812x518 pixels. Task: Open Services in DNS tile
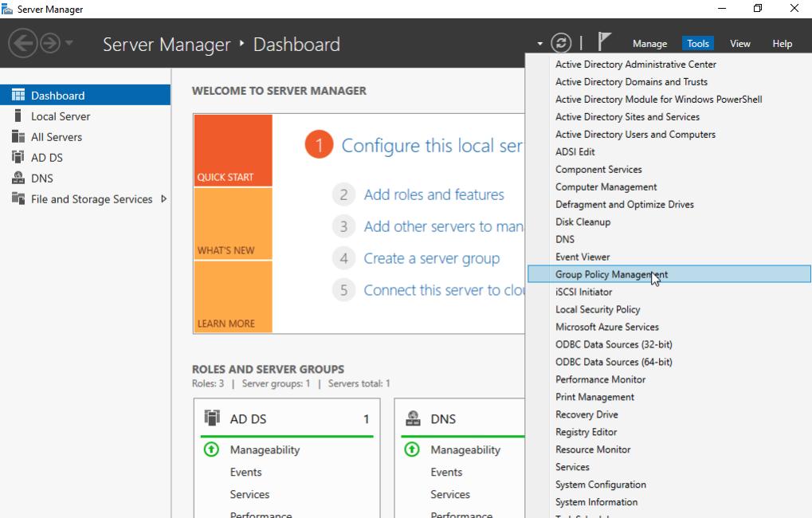(450, 494)
